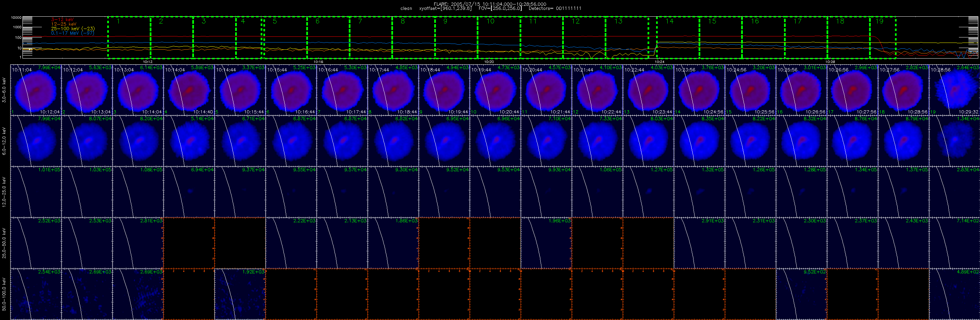Image resolution: width=980 pixels, height=320 pixels.
Task: Open 3.0-6.0 keV image starting 10:23:56
Action: 699,90
